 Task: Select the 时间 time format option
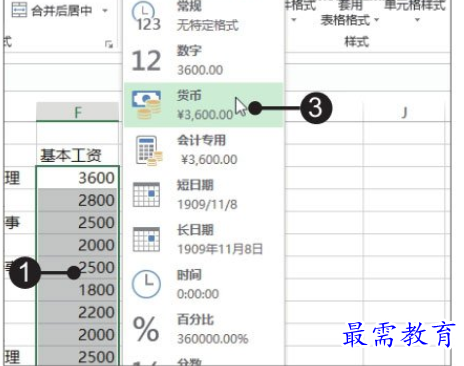click(203, 284)
